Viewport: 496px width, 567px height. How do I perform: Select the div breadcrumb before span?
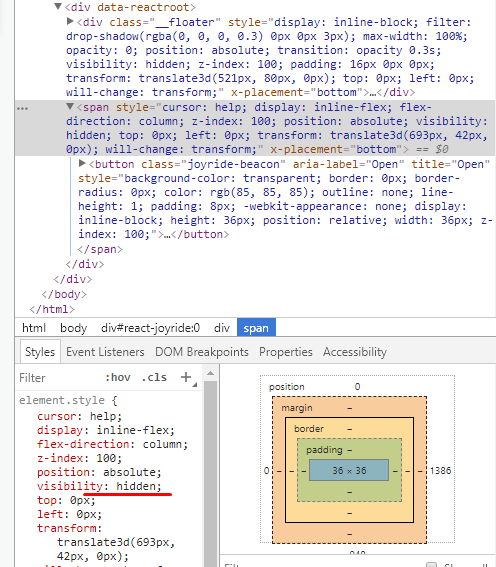point(222,328)
